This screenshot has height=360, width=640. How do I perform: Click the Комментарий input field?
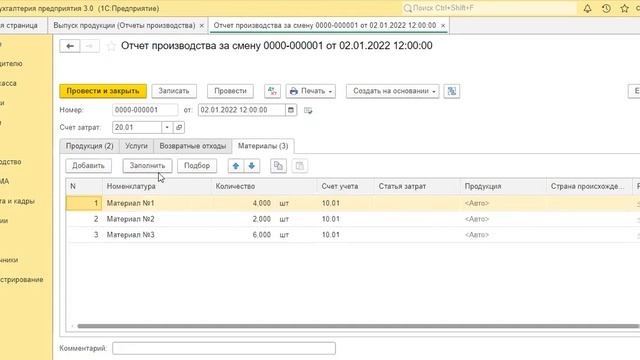[224, 348]
